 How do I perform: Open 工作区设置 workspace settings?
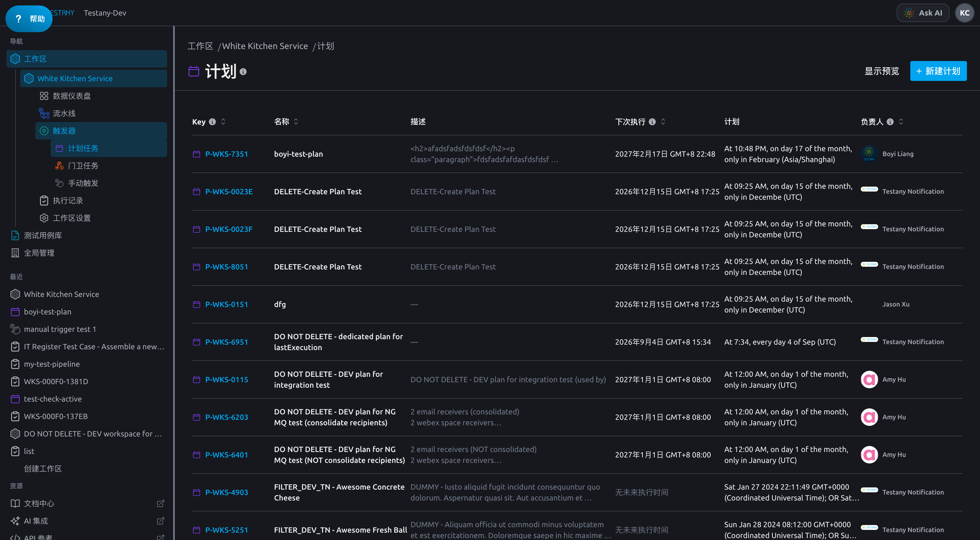coord(101,218)
